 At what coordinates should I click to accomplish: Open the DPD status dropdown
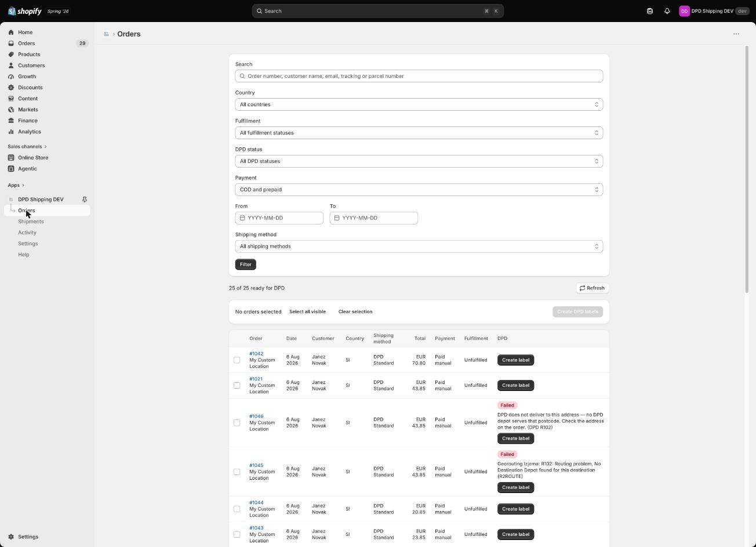pos(419,161)
